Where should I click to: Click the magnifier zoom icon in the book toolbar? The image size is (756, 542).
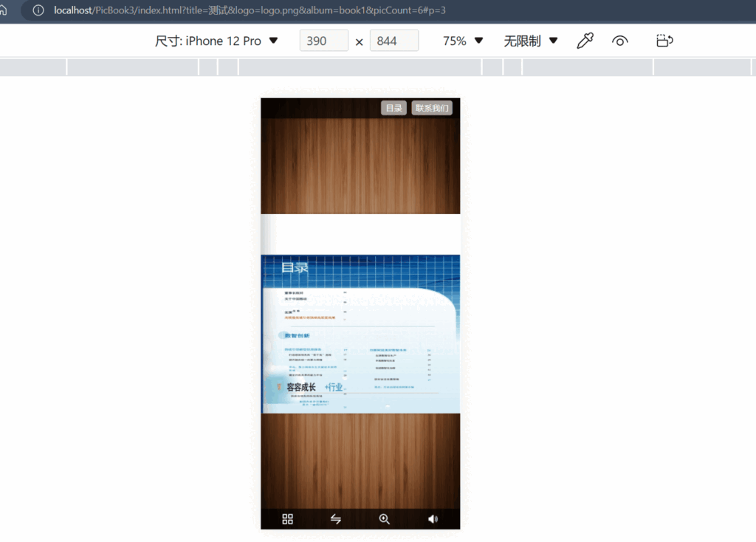384,518
